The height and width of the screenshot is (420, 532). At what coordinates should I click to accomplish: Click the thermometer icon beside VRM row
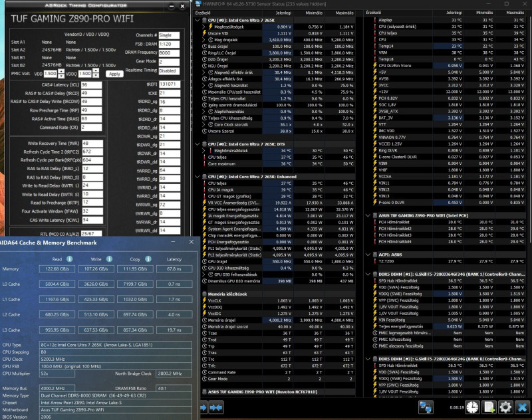[375, 52]
